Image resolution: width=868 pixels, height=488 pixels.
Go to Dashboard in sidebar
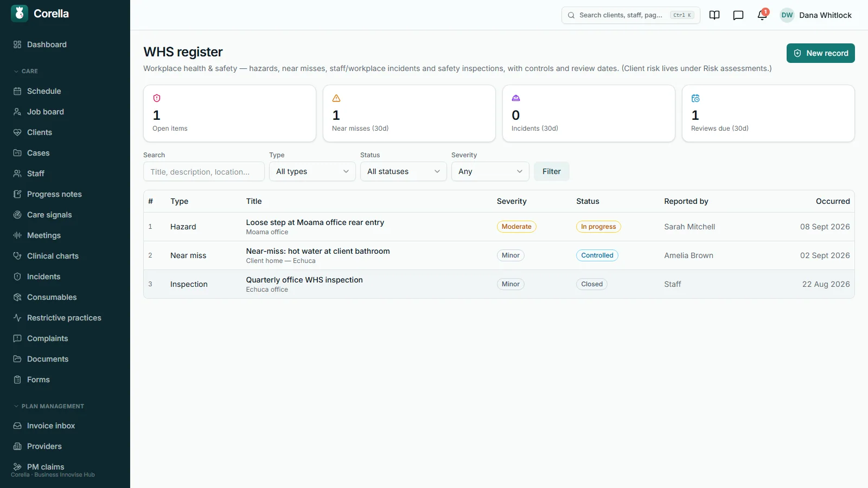click(65, 44)
